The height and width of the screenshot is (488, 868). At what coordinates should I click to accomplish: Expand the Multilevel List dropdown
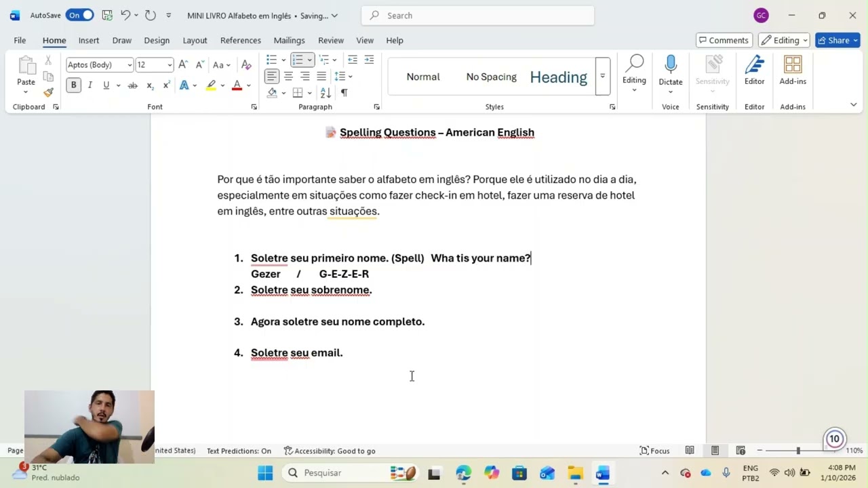coord(334,60)
